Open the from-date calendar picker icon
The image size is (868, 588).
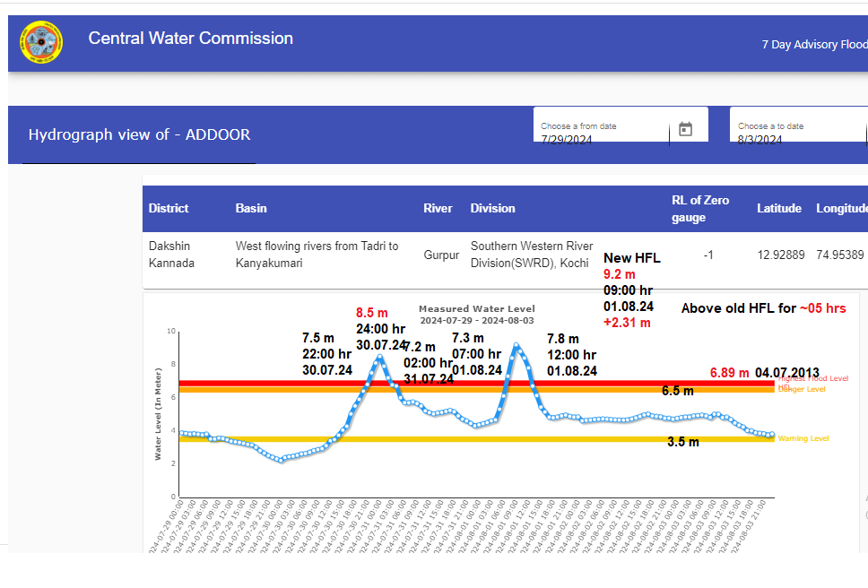pyautogui.click(x=685, y=129)
